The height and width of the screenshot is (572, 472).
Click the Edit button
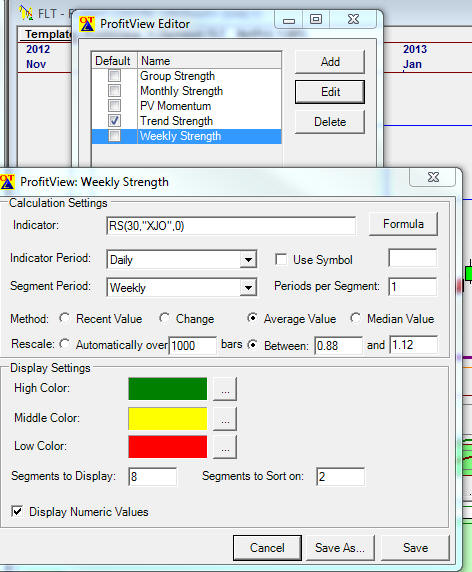tap(330, 92)
